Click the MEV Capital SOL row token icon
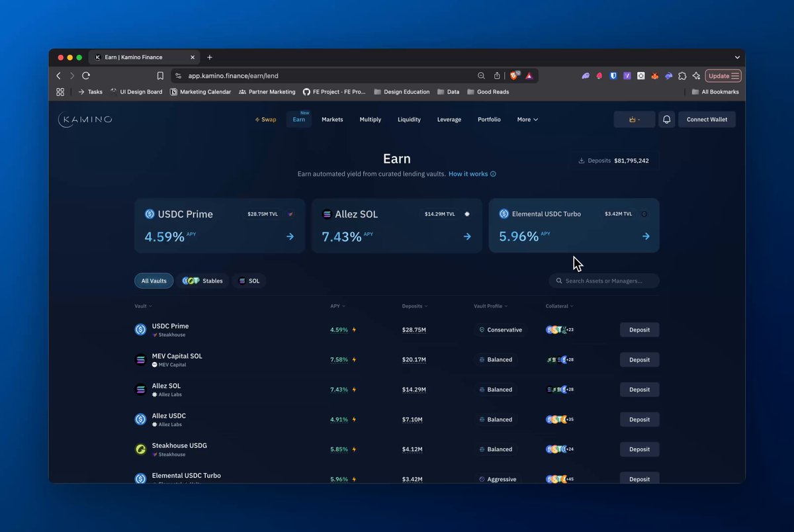The image size is (794, 532). pos(140,360)
